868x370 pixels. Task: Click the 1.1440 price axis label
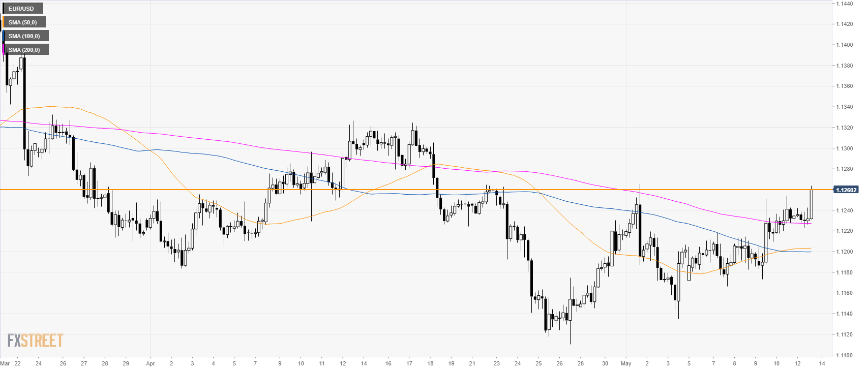click(845, 4)
